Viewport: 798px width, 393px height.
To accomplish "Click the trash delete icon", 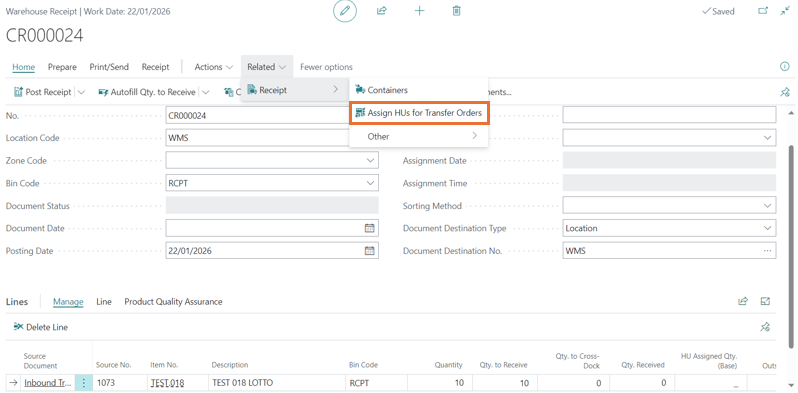I will point(457,11).
